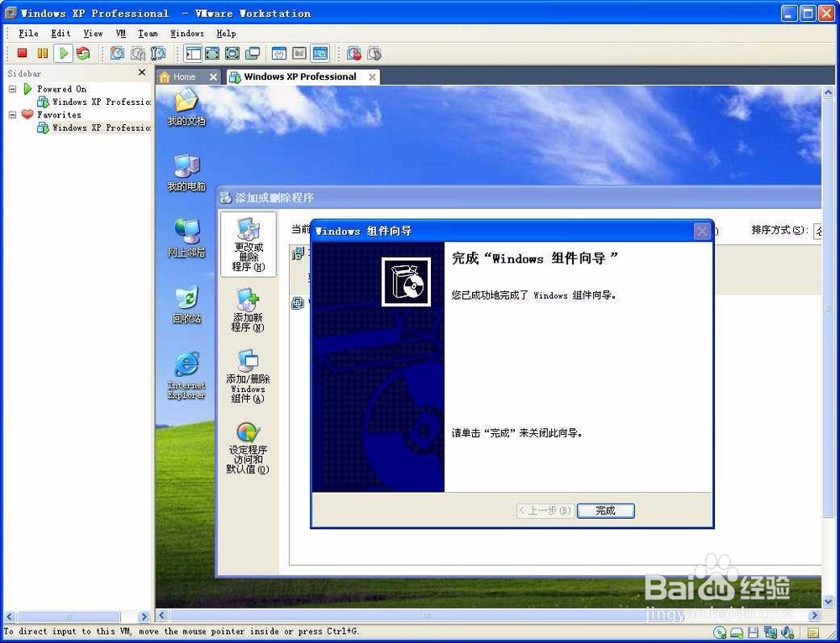Viewport: 840px width, 643px height.
Task: Select 添加新程序 in Add/Remove Programs
Action: tap(248, 310)
